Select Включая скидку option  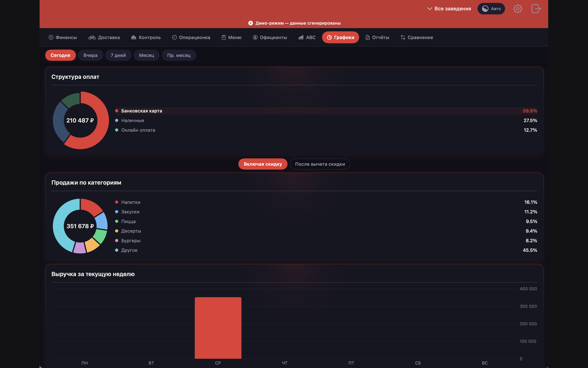coord(263,164)
